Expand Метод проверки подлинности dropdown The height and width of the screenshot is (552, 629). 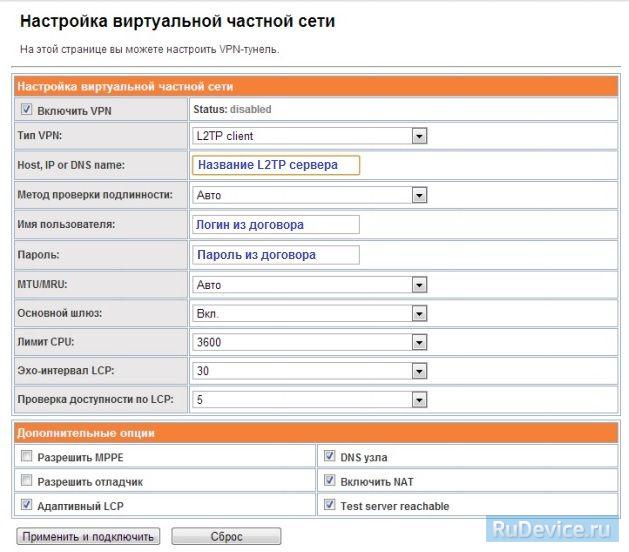308,195
